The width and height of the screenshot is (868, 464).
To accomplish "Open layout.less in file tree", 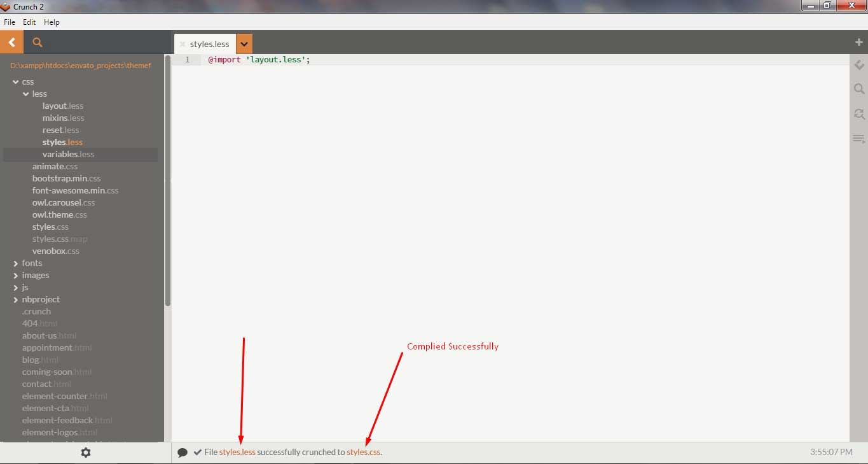I will tap(63, 106).
